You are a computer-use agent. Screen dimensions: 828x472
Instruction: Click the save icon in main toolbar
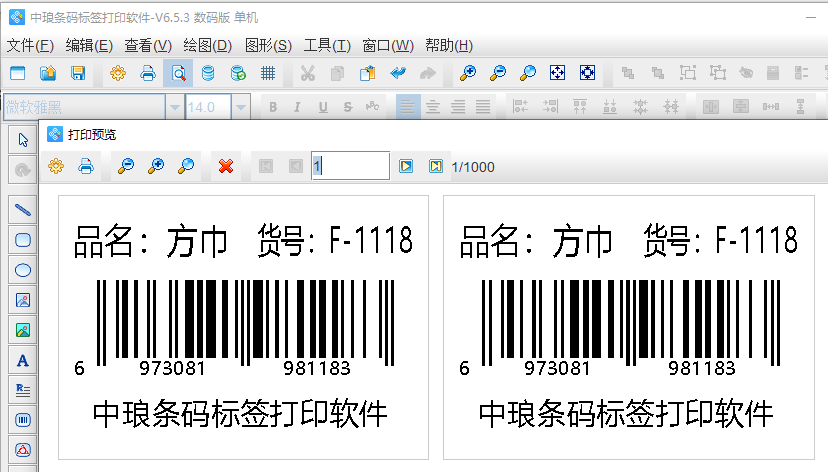(x=77, y=73)
